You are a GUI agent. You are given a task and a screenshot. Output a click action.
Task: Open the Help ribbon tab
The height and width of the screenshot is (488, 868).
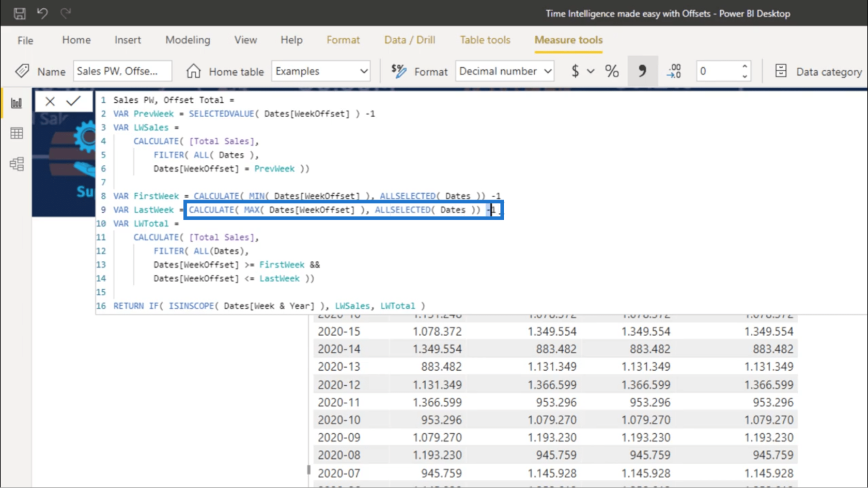(x=291, y=40)
